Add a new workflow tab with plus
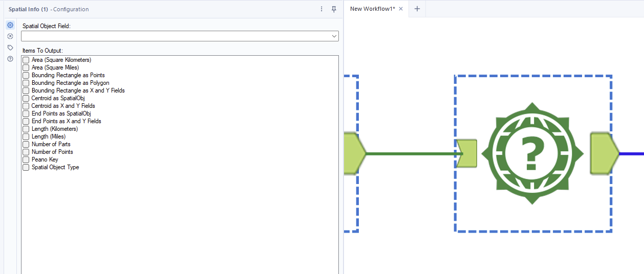 (417, 9)
